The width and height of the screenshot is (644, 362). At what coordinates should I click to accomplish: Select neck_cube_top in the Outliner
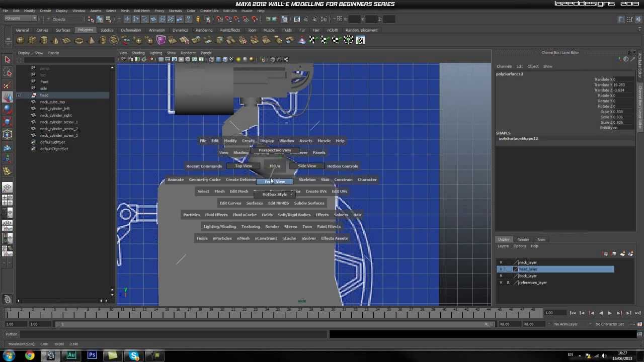click(52, 102)
